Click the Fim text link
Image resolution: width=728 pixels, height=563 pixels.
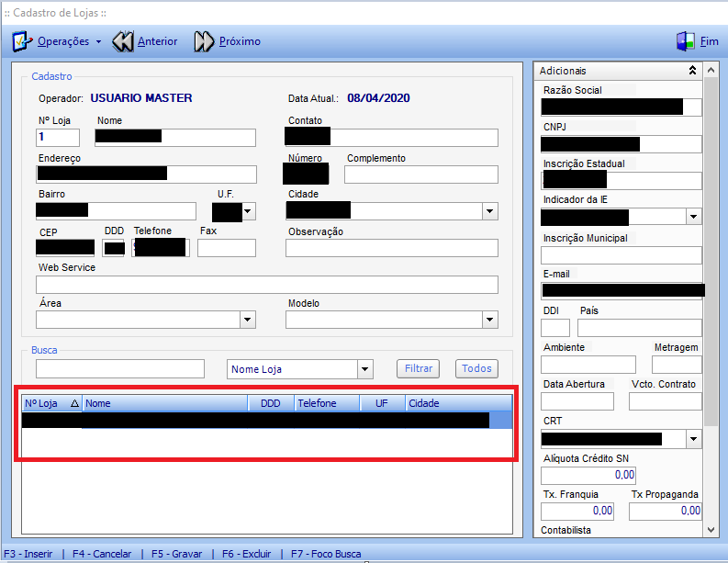[709, 41]
